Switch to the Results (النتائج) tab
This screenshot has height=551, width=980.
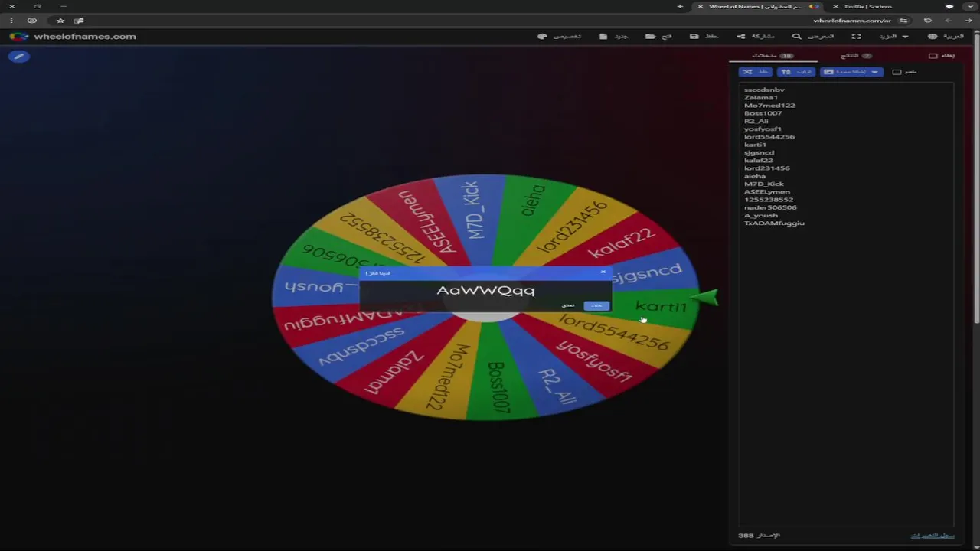click(x=856, y=56)
